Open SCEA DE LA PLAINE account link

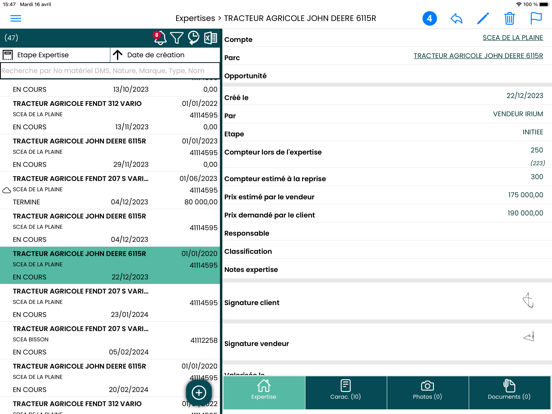pos(513,38)
